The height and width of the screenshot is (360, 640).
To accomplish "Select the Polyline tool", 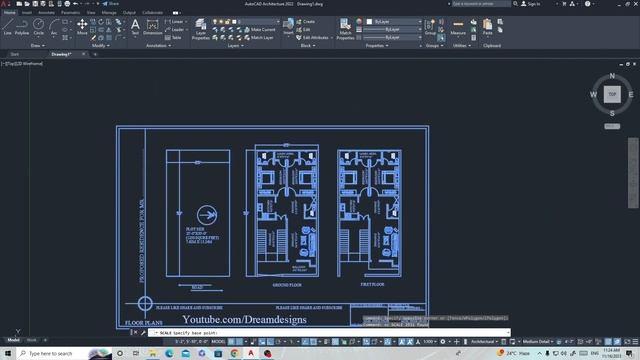I will pos(22,27).
